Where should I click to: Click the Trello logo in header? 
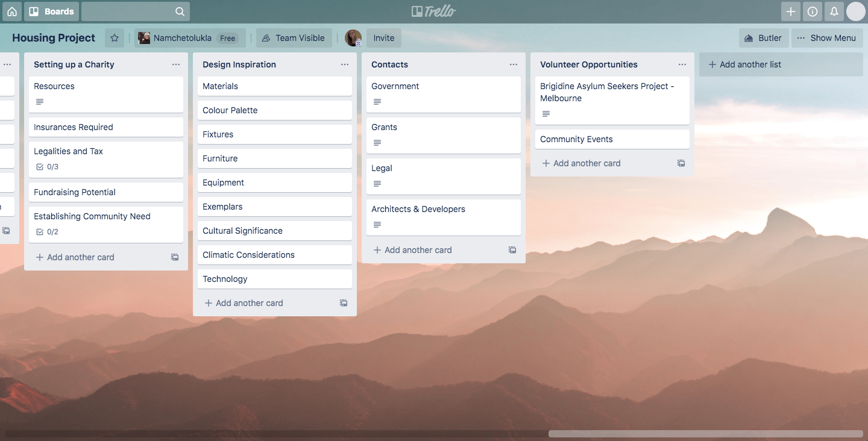[433, 11]
